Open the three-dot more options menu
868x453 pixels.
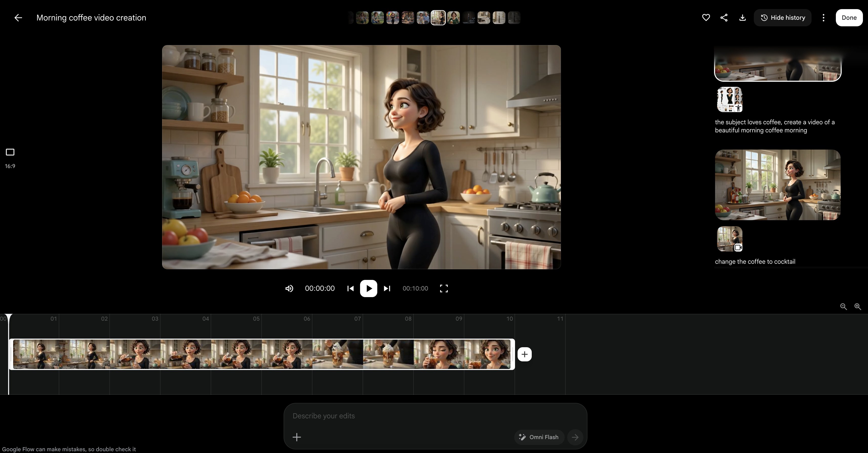click(823, 17)
